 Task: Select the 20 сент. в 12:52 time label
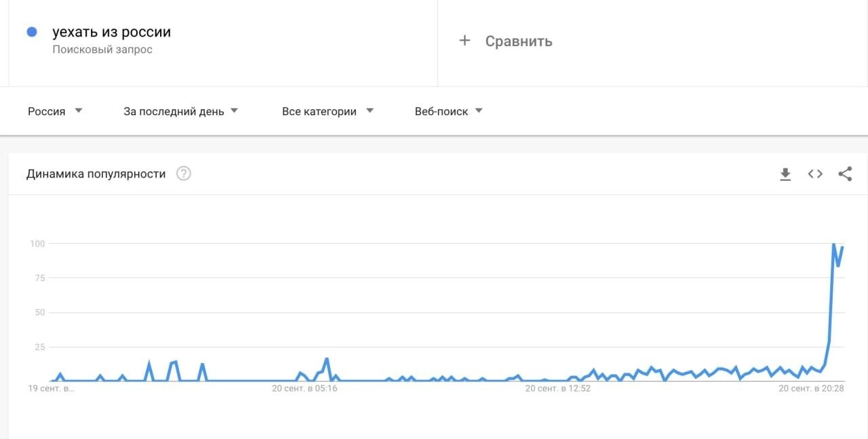tap(558, 389)
